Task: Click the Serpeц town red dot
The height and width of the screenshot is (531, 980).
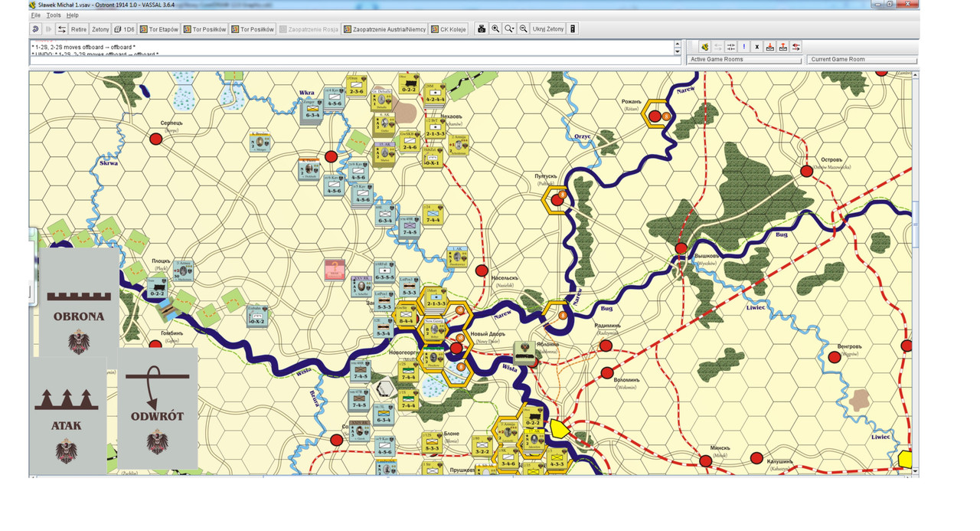Action: 156,139
